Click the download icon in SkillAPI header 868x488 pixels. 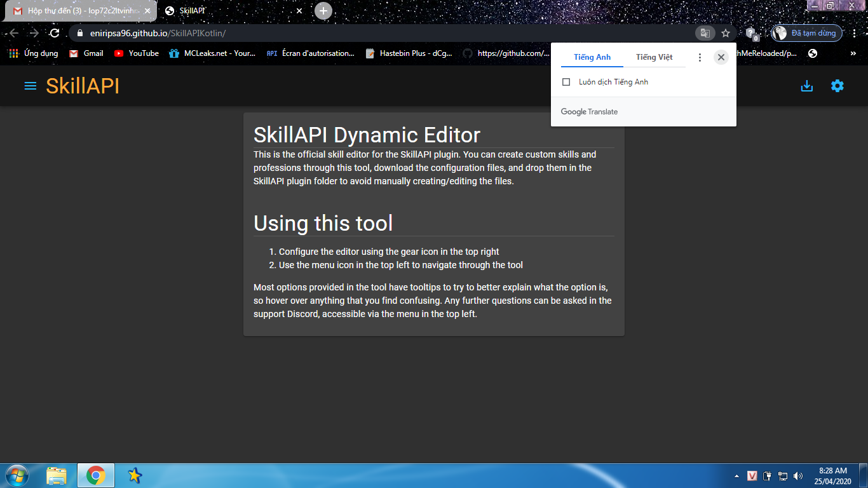[x=806, y=86]
